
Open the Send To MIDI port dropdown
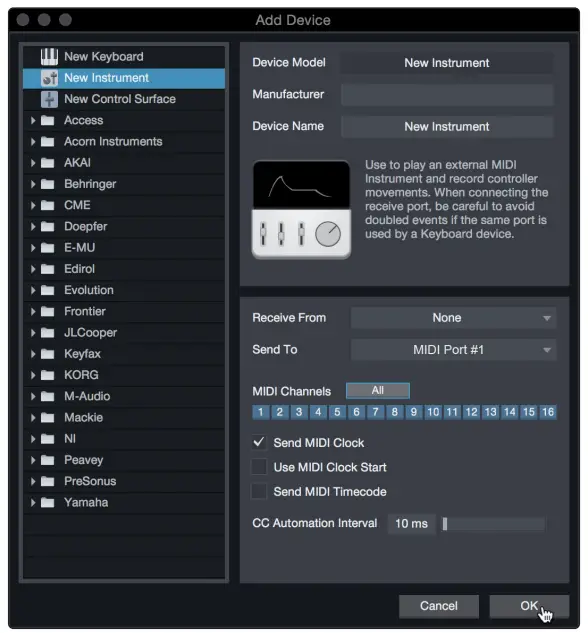click(x=454, y=350)
